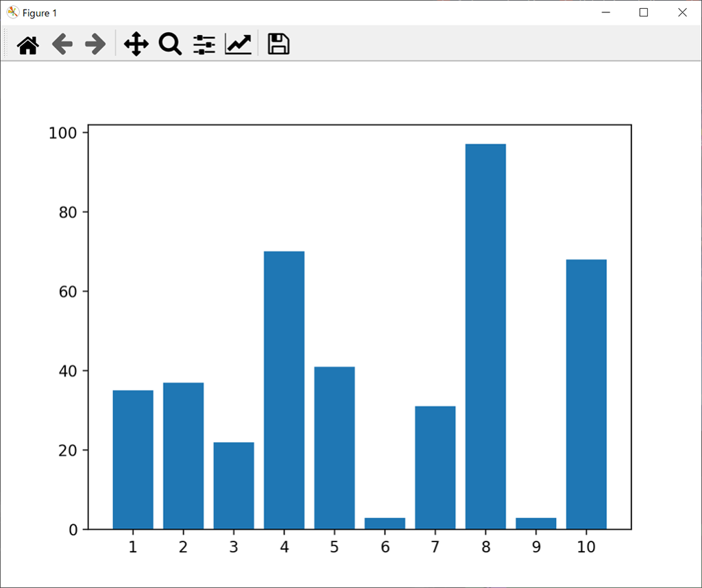The width and height of the screenshot is (702, 588).
Task: Click the bar above x-axis label 5
Action: click(x=335, y=448)
